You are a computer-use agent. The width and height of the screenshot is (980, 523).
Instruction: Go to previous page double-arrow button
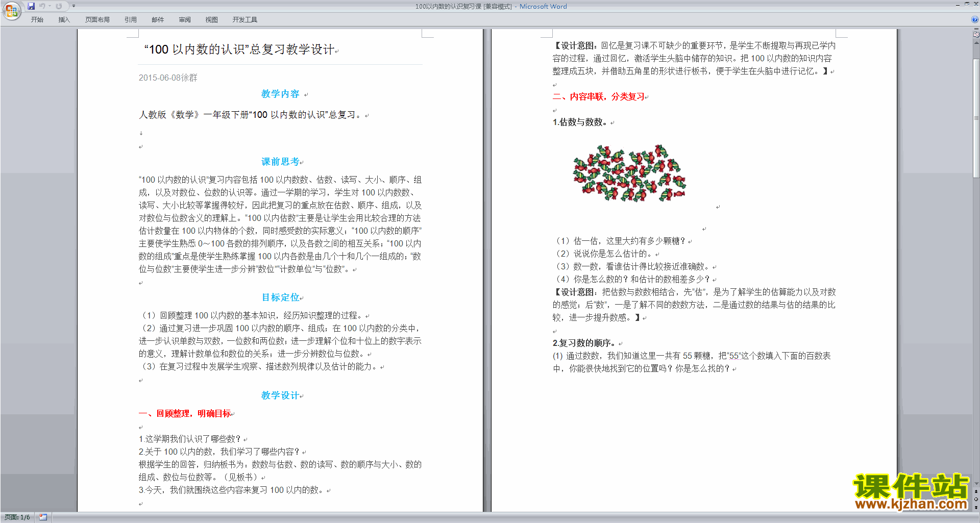pyautogui.click(x=976, y=491)
